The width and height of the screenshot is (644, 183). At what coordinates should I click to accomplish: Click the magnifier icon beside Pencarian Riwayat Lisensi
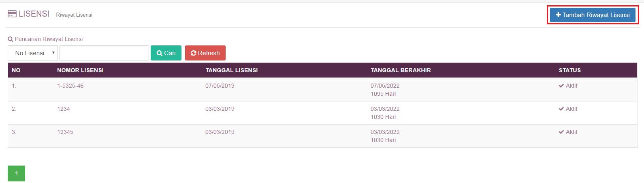pos(11,39)
